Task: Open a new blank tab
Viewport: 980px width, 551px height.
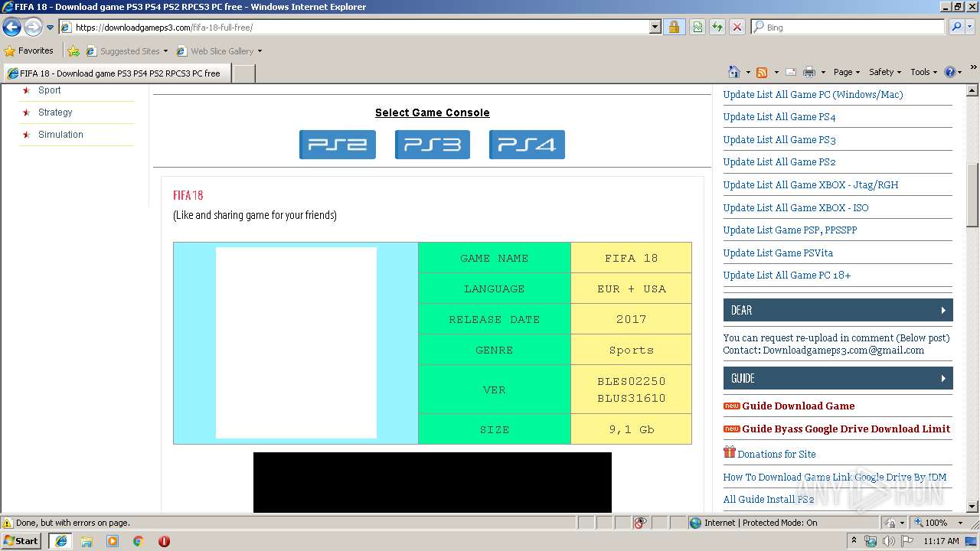Action: pyautogui.click(x=243, y=73)
